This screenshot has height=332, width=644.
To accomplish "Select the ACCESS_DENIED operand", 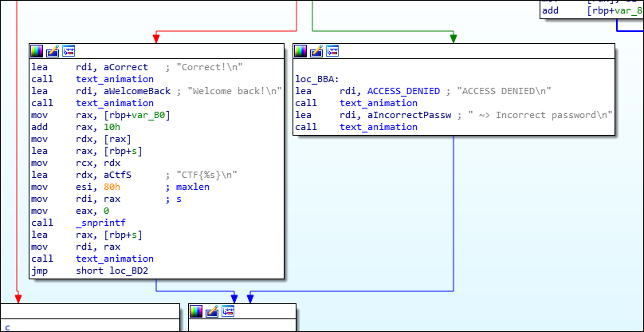I will pos(403,91).
